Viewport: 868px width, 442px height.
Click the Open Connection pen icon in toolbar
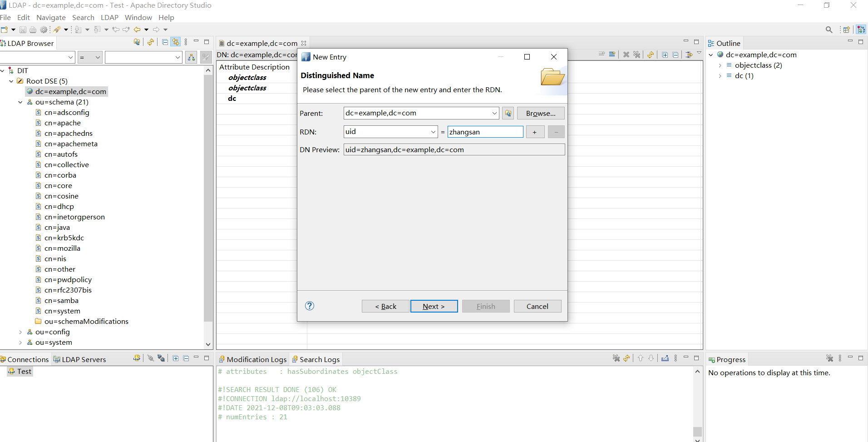click(57, 30)
